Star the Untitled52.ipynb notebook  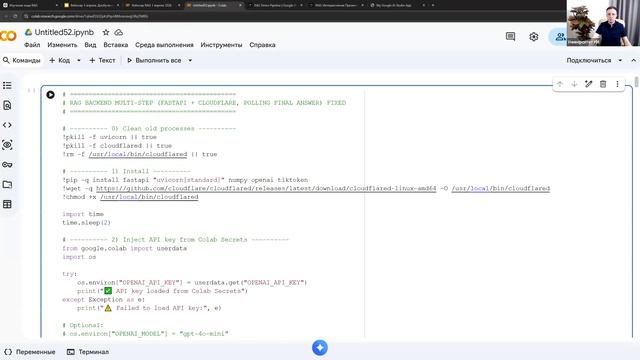point(106,32)
